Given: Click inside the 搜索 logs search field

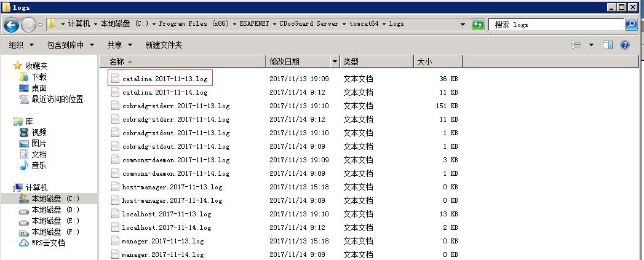Looking at the screenshot, I should pos(554,25).
